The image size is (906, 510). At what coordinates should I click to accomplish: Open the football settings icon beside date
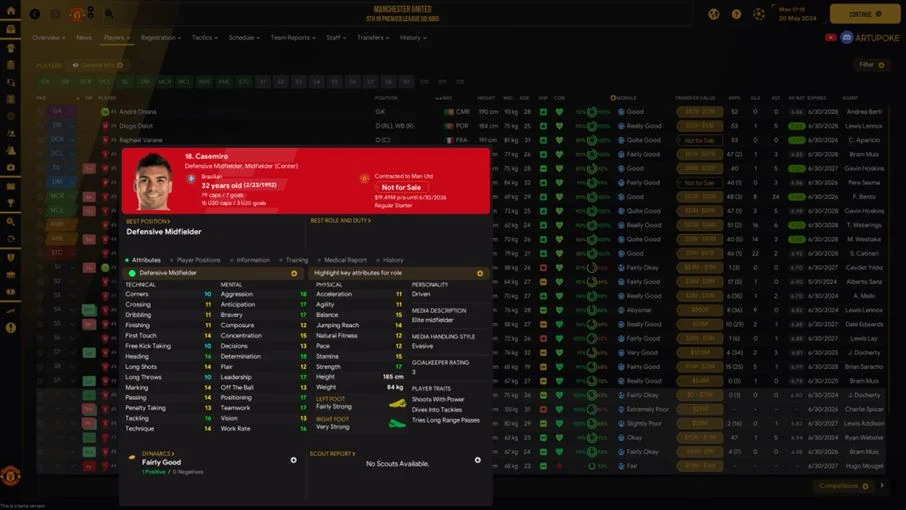point(759,14)
